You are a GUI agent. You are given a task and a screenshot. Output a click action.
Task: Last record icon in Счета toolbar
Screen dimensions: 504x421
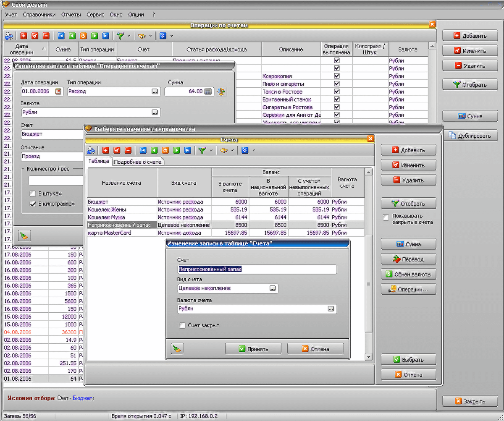tap(188, 150)
